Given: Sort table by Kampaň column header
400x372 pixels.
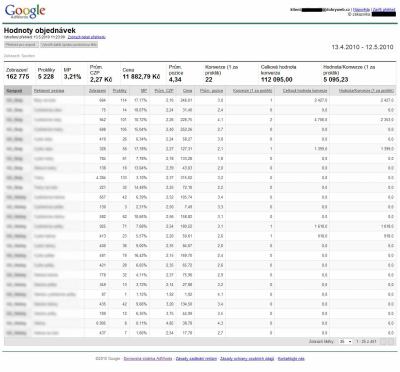Looking at the screenshot, I should click(14, 91).
